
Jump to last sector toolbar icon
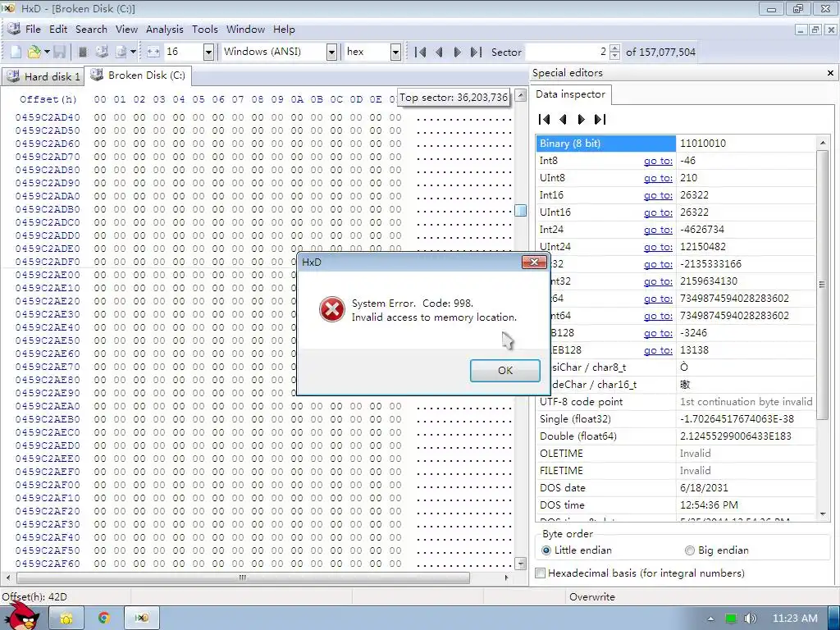(x=476, y=52)
